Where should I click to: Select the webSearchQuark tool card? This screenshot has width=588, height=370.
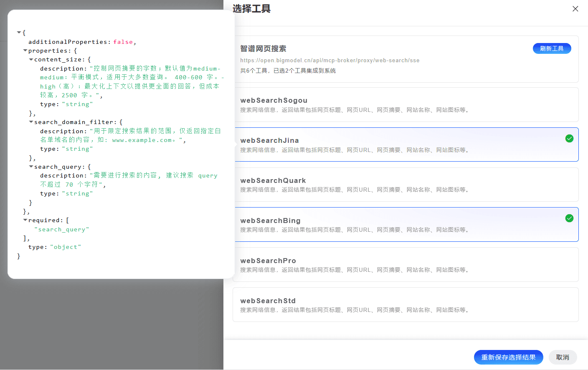point(405,185)
